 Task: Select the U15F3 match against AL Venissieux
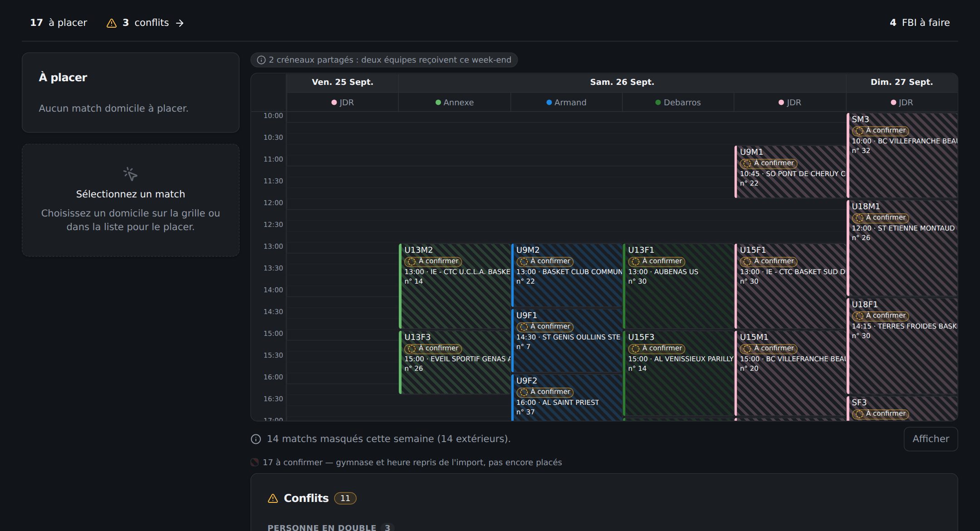click(x=678, y=373)
